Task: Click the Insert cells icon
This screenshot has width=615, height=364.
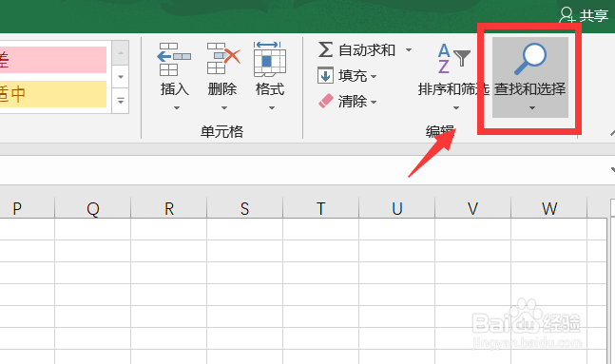Action: click(x=174, y=59)
